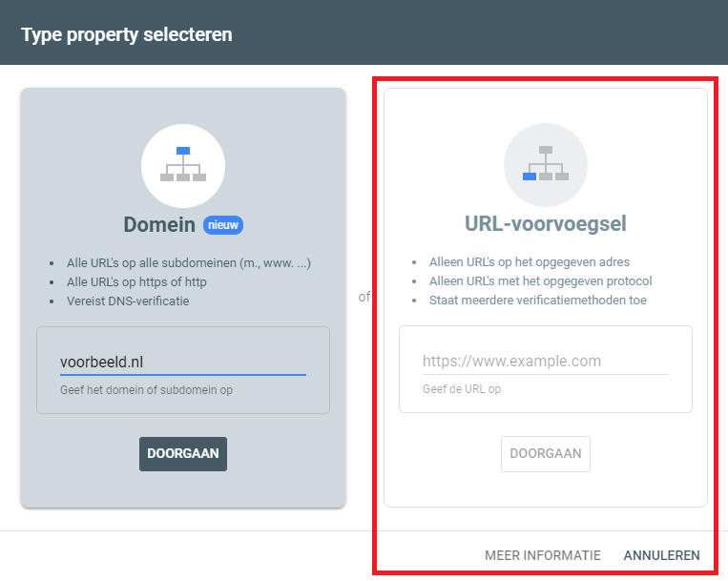Focus the voorbeeld.nl domain input field
This screenshot has height=581, width=728.
[182, 363]
